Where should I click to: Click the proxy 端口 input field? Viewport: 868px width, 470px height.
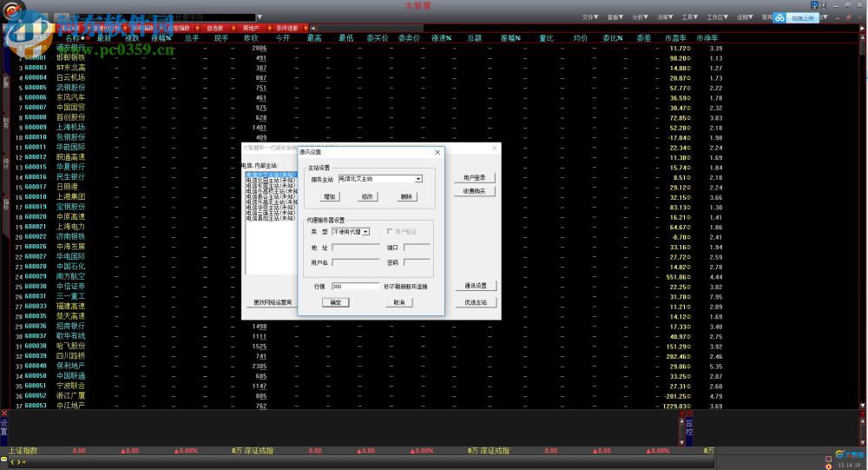point(417,248)
